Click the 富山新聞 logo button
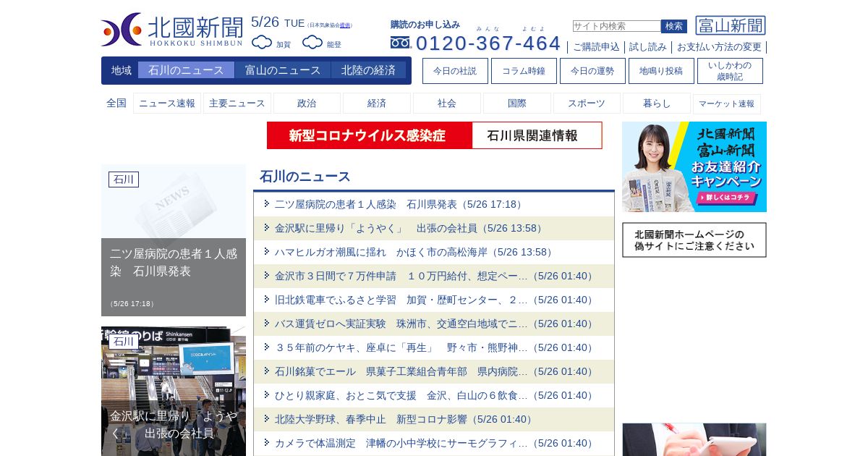This screenshot has width=868, height=456. coord(730,26)
